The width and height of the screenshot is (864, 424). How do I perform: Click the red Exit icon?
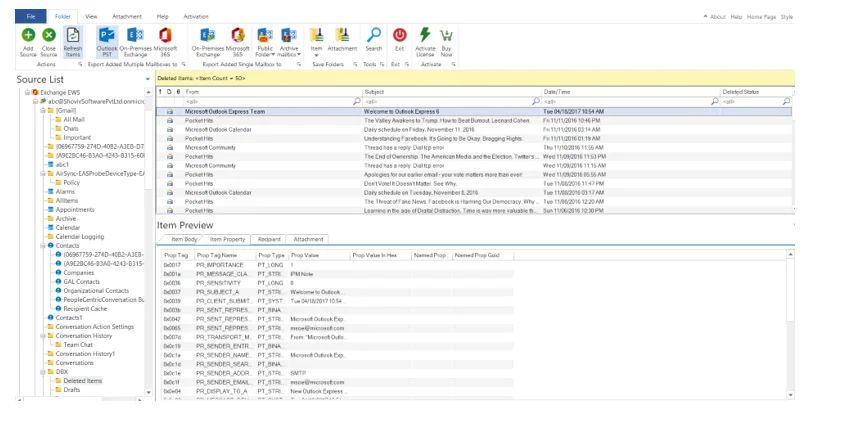tap(399, 35)
